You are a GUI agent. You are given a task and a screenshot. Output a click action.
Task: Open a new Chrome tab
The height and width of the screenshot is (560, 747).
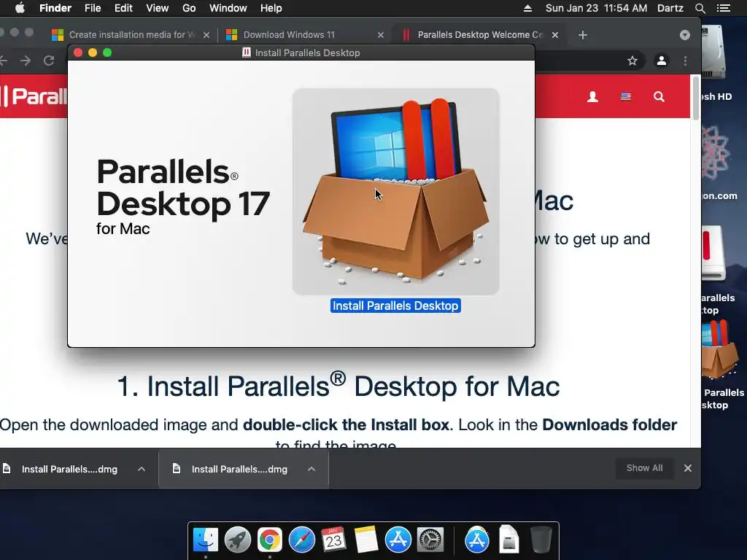(583, 35)
